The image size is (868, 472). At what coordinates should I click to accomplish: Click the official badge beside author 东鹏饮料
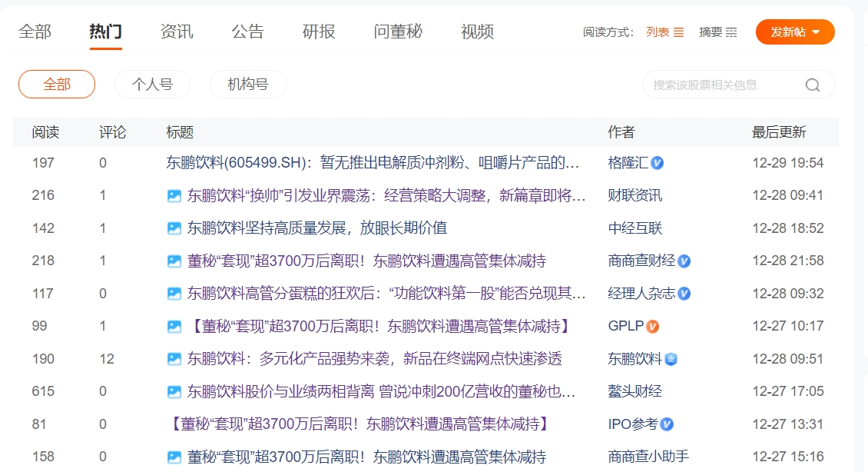671,359
